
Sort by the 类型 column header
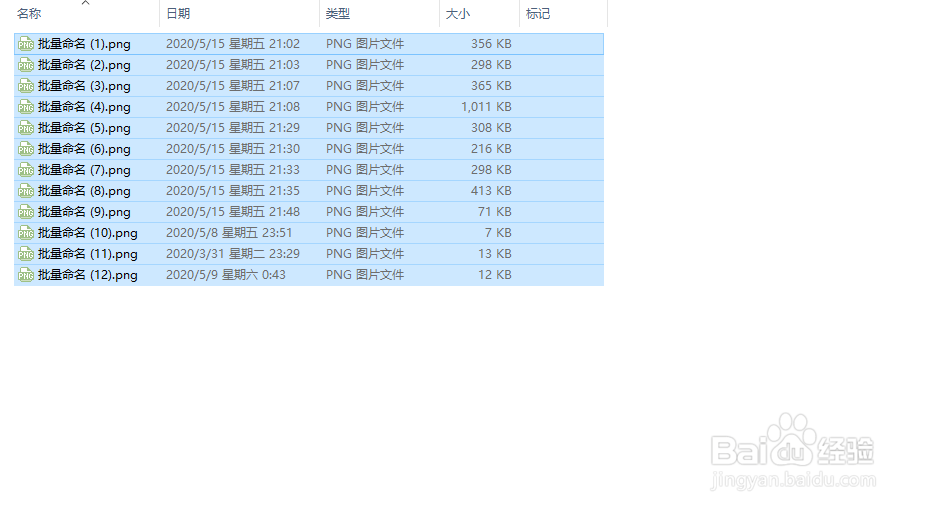click(338, 13)
